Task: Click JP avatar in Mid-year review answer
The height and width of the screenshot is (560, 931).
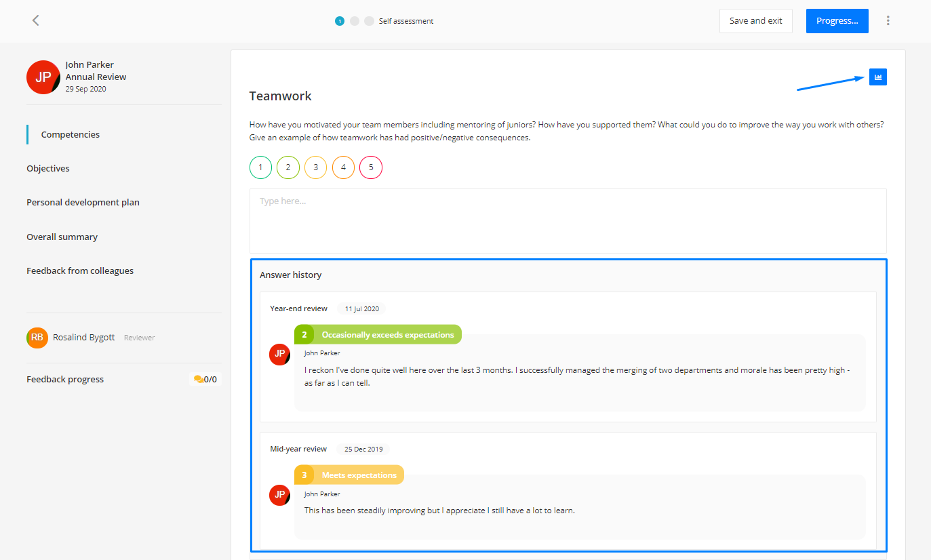Action: click(x=280, y=495)
